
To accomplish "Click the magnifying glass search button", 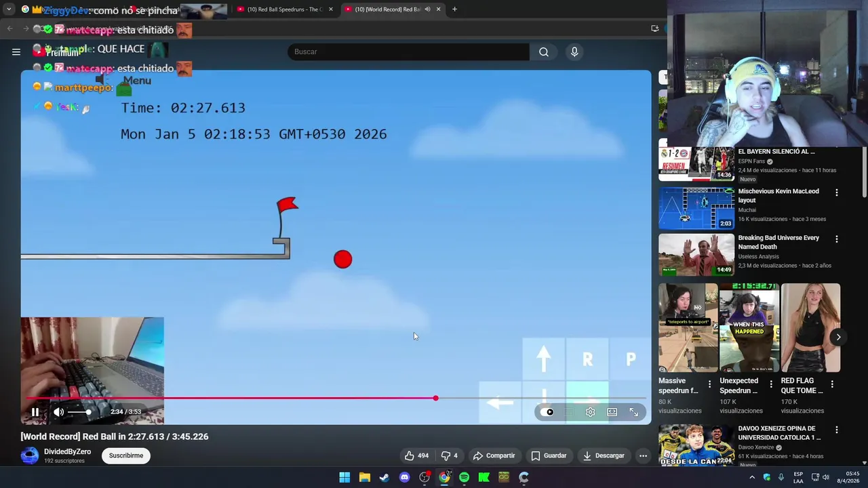I will point(544,52).
